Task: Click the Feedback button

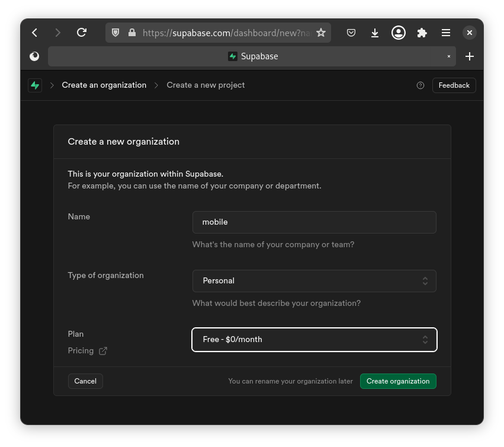Action: (454, 85)
